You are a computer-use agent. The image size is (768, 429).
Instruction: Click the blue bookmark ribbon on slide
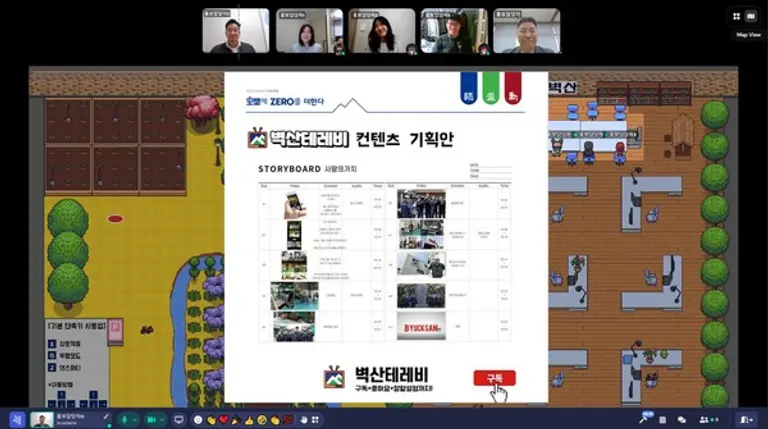pos(469,88)
